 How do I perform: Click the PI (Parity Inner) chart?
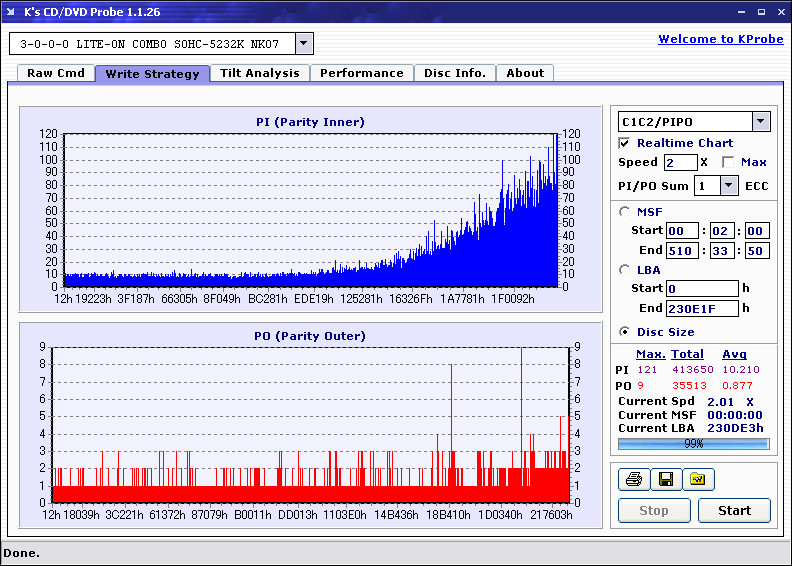(310, 210)
